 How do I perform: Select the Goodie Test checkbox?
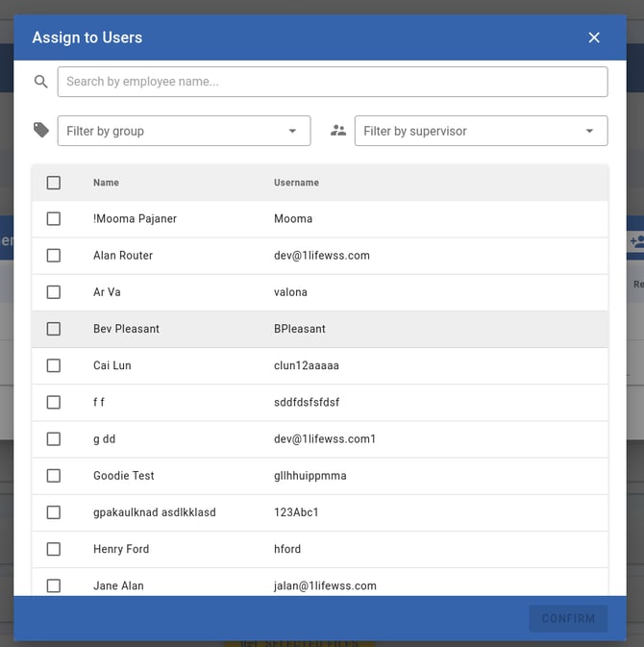point(54,476)
